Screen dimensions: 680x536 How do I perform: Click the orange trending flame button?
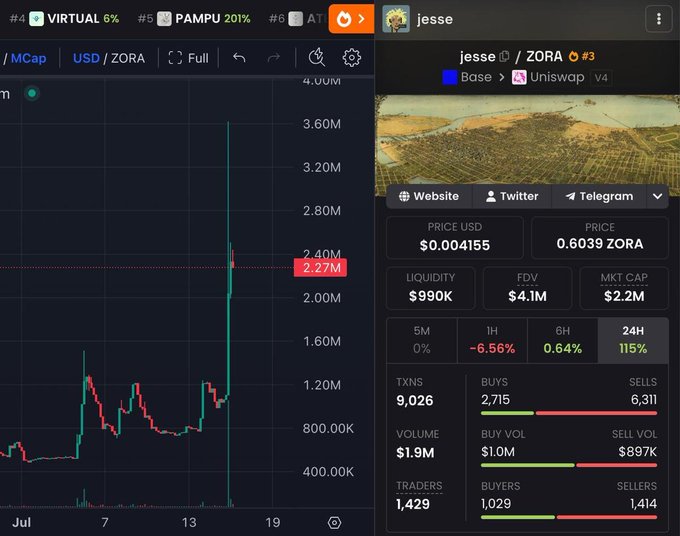351,19
